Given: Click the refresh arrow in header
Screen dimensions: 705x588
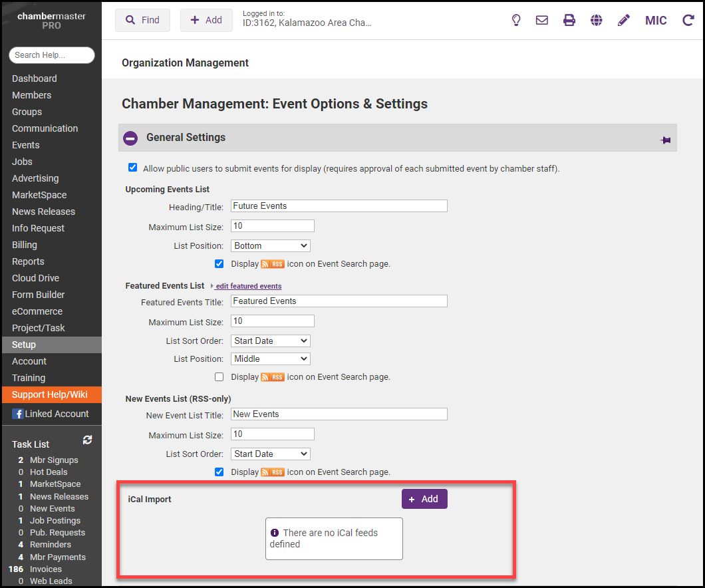Looking at the screenshot, I should [688, 20].
